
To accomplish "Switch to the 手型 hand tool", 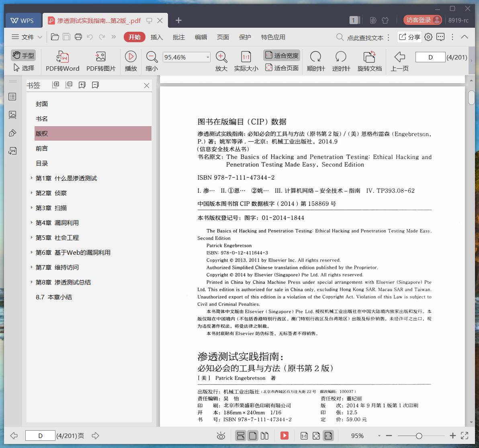I will point(23,55).
